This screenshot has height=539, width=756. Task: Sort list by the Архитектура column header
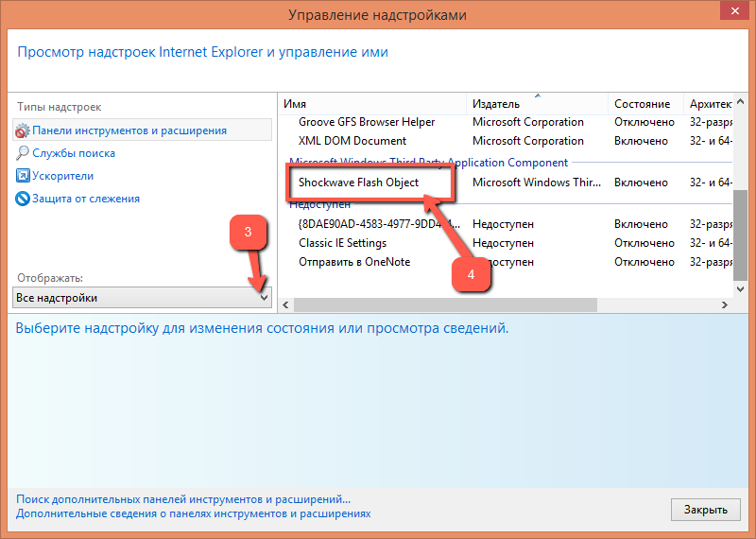[709, 104]
